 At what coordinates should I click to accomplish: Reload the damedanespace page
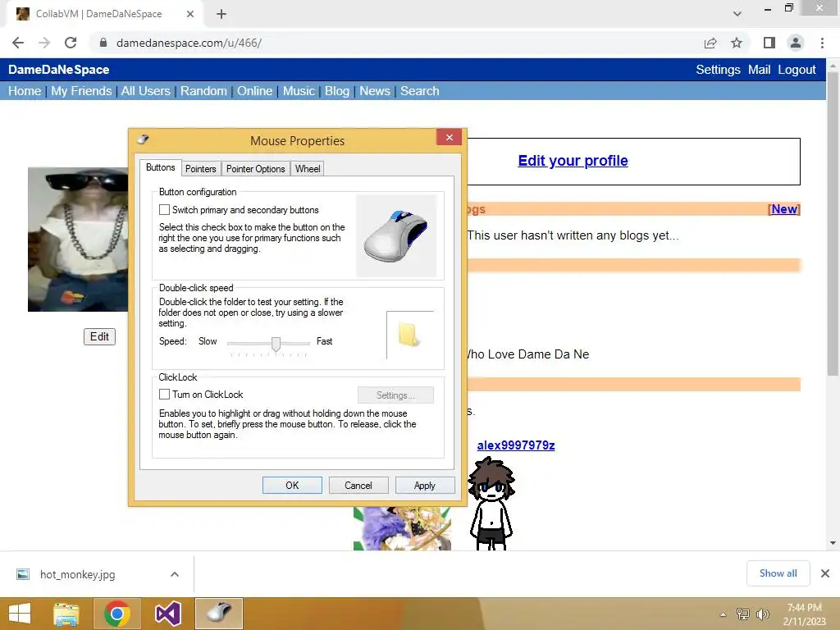coord(71,43)
